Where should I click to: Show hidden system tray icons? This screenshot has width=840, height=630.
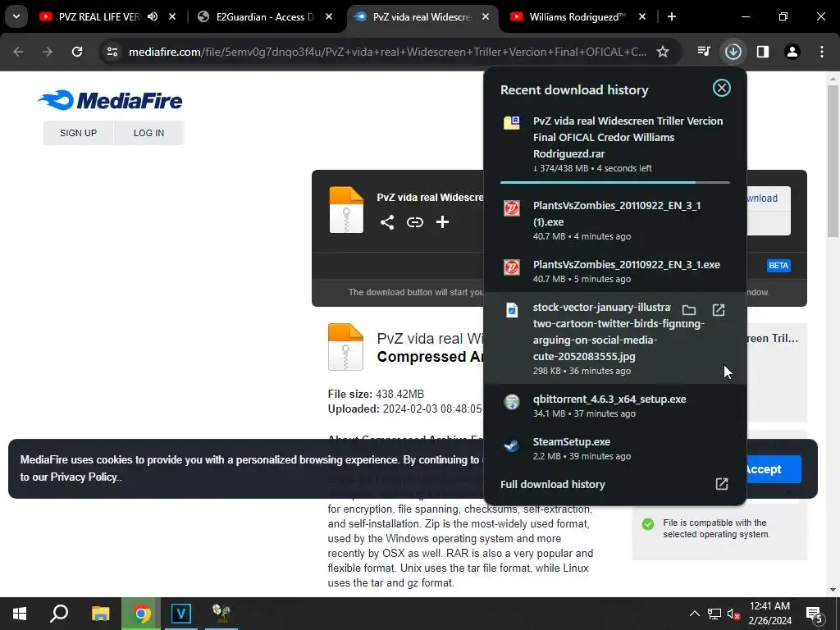click(x=694, y=614)
